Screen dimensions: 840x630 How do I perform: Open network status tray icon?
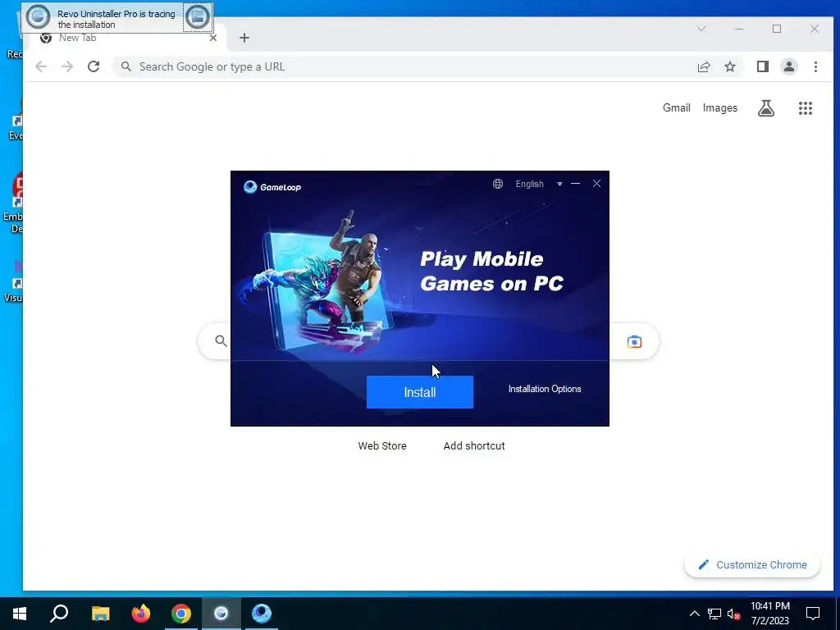[x=714, y=614]
